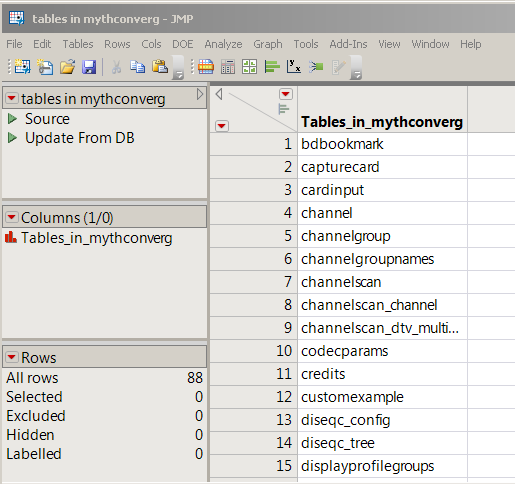Click the Source script label
This screenshot has height=484, width=515.
[x=47, y=119]
